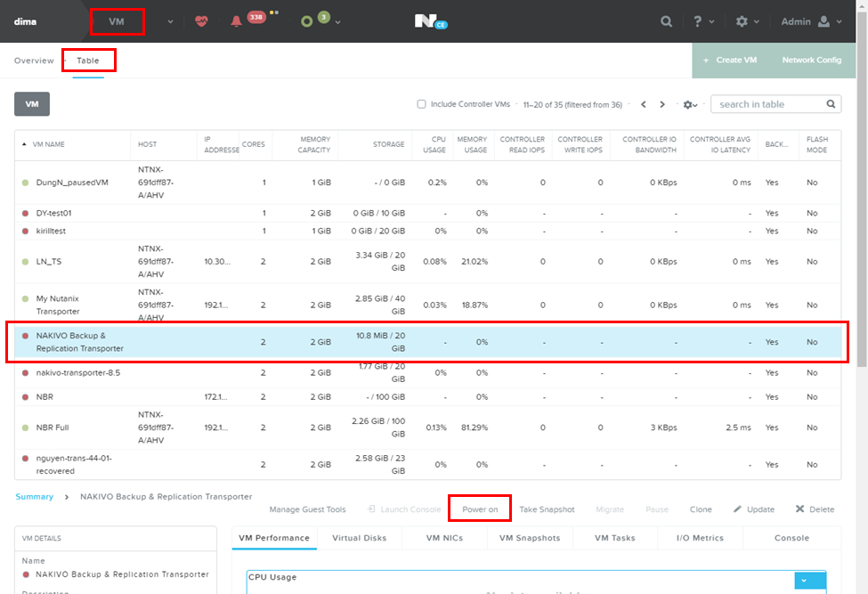Sort table by VM Name column
The width and height of the screenshot is (868, 594).
(x=48, y=144)
